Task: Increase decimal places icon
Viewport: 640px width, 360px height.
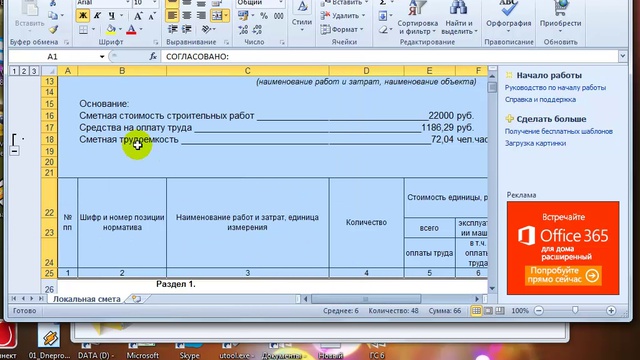Action: (243, 29)
